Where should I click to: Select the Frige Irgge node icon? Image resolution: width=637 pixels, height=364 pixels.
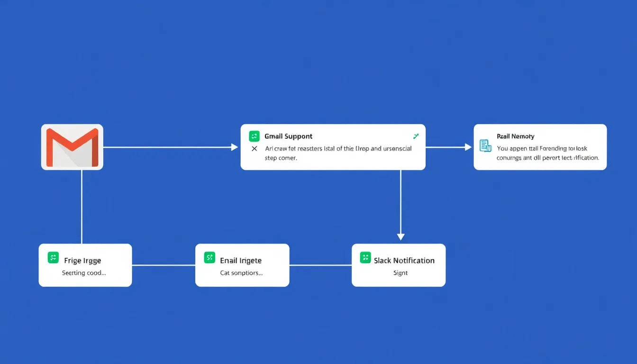(x=54, y=257)
